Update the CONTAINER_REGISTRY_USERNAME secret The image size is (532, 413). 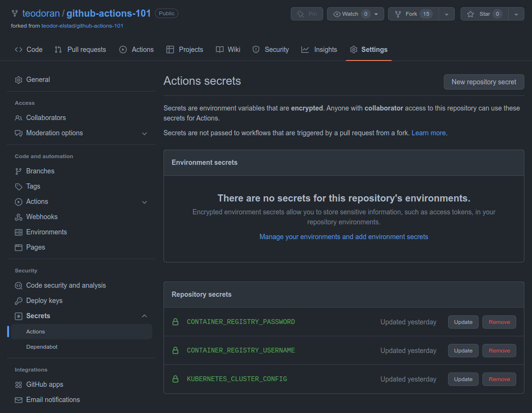(463, 351)
